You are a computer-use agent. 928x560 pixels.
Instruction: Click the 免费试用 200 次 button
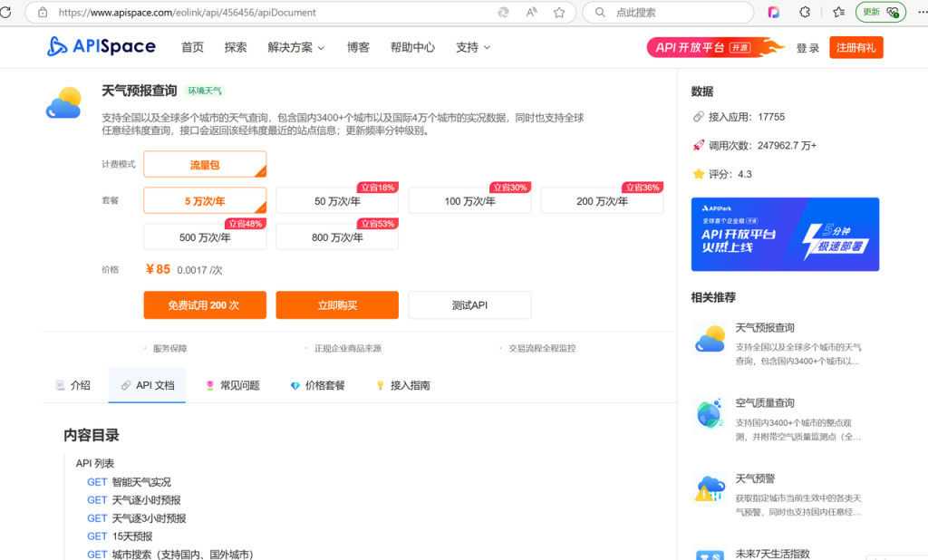pyautogui.click(x=204, y=305)
